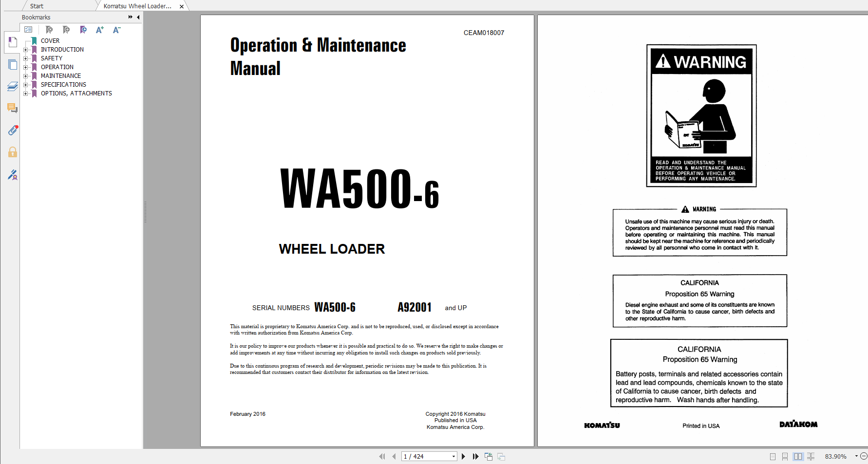Image resolution: width=868 pixels, height=464 pixels.
Task: Click the delete bookmark icon
Action: click(x=49, y=30)
